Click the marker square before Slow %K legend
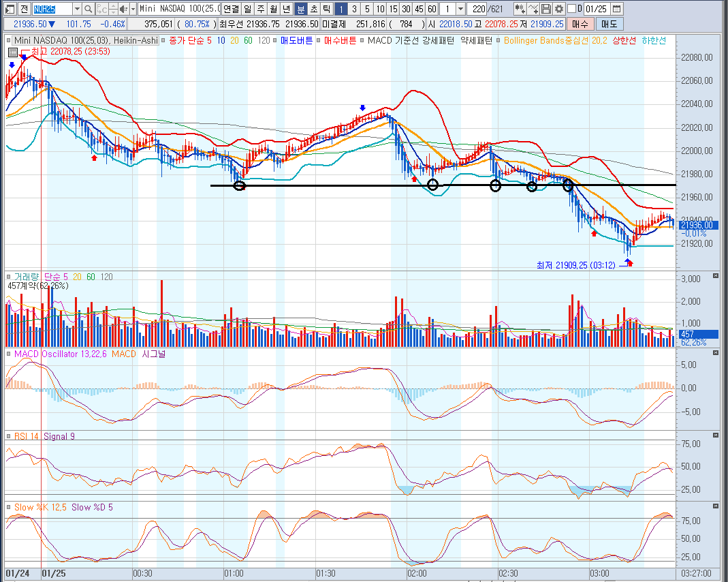 pos(9,507)
